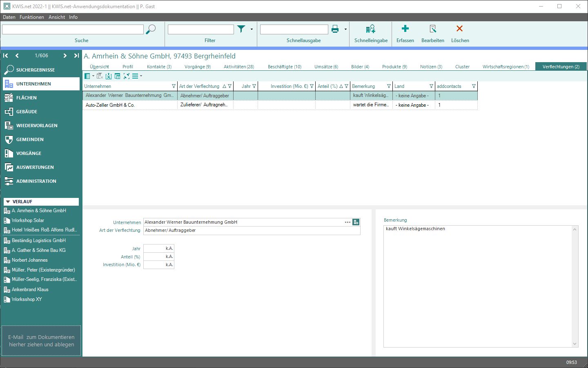This screenshot has width=588, height=368.
Task: Open Administration in sidebar
Action: pyautogui.click(x=41, y=181)
